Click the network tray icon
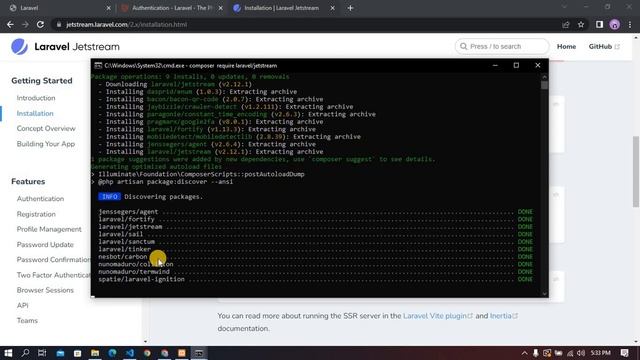Screen dimensions: 640x360 pyautogui.click(x=570, y=353)
